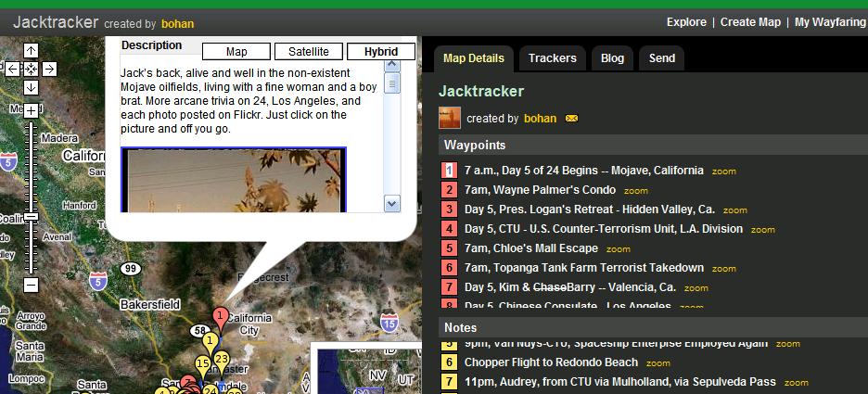
Task: Click waypoint number 1 red badge
Action: point(450,171)
